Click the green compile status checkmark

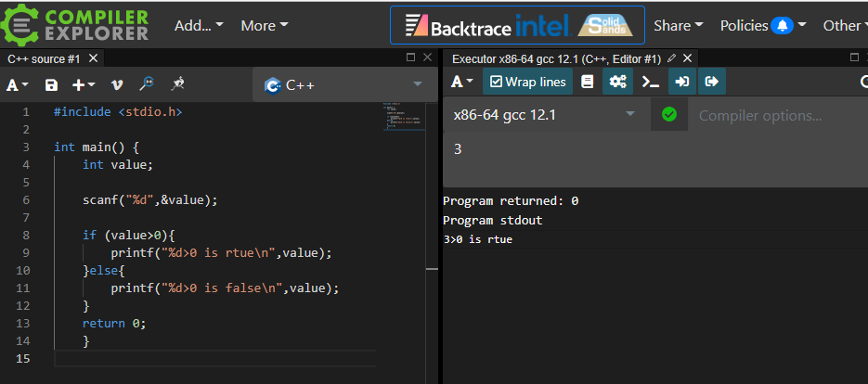point(669,115)
